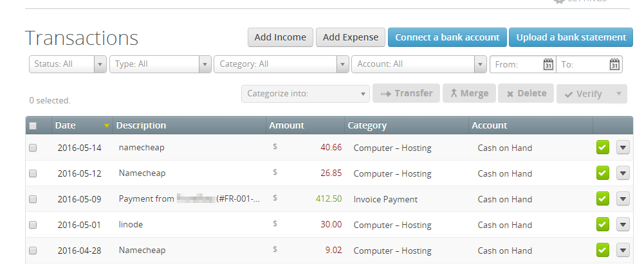Click the Add Income button
The width and height of the screenshot is (644, 264).
pyautogui.click(x=280, y=37)
